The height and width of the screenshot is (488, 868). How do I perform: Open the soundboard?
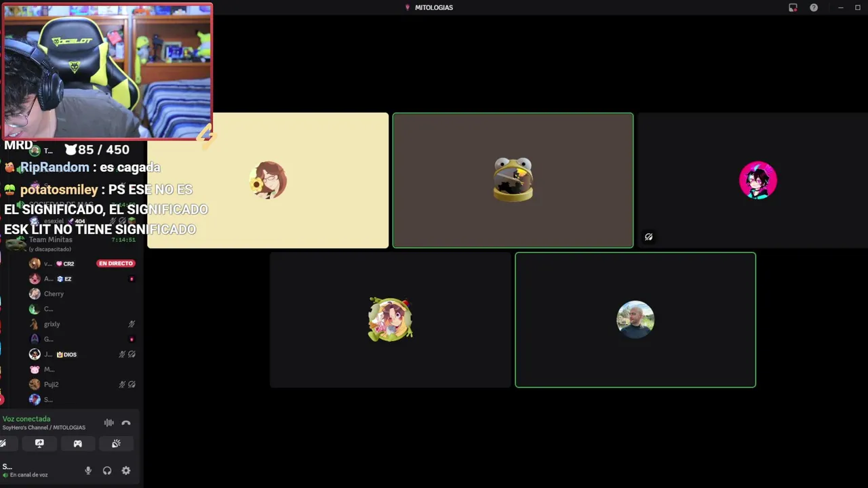(x=116, y=443)
